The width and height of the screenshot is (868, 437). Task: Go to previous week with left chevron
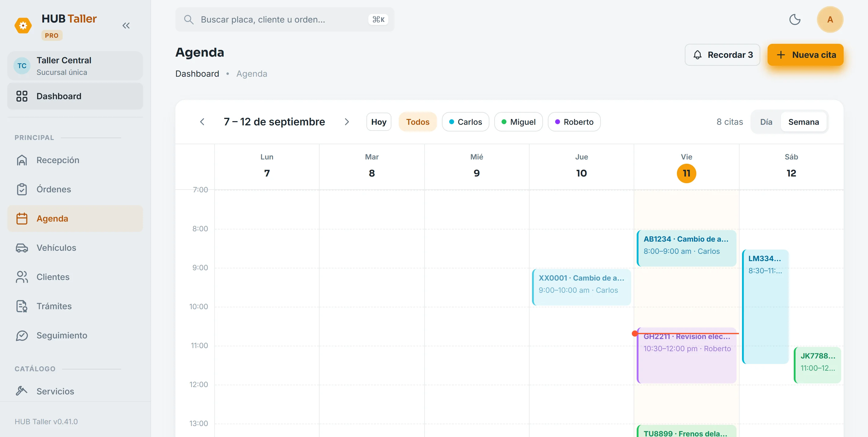click(x=202, y=122)
